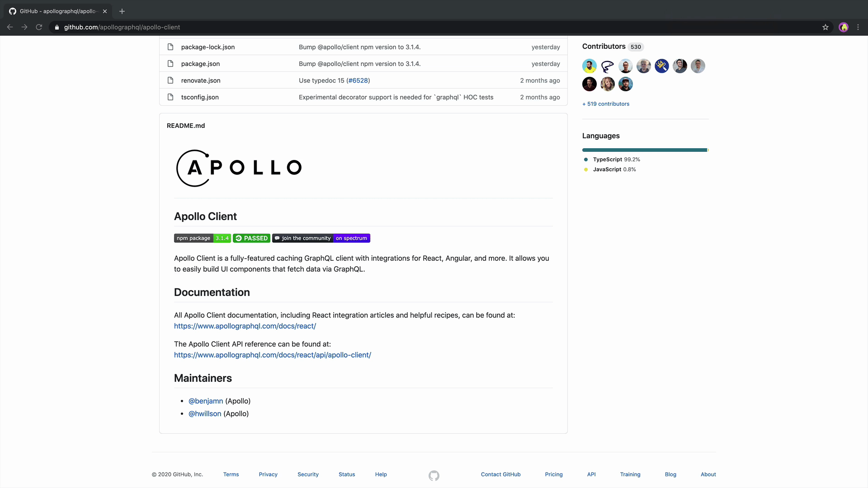Open the Training footer link
Screen dimensions: 868x488
point(630,474)
